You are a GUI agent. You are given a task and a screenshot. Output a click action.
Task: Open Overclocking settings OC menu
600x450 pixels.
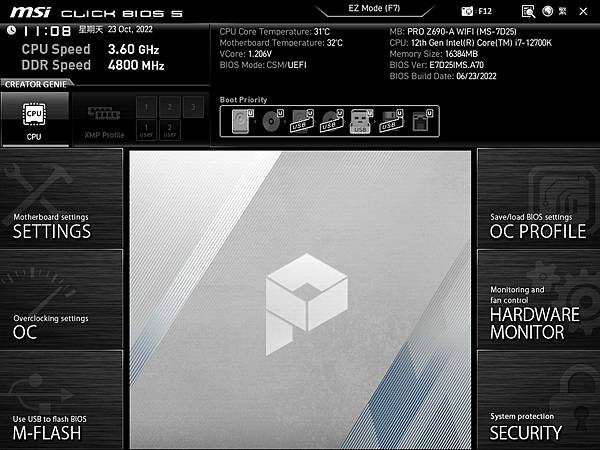(62, 300)
